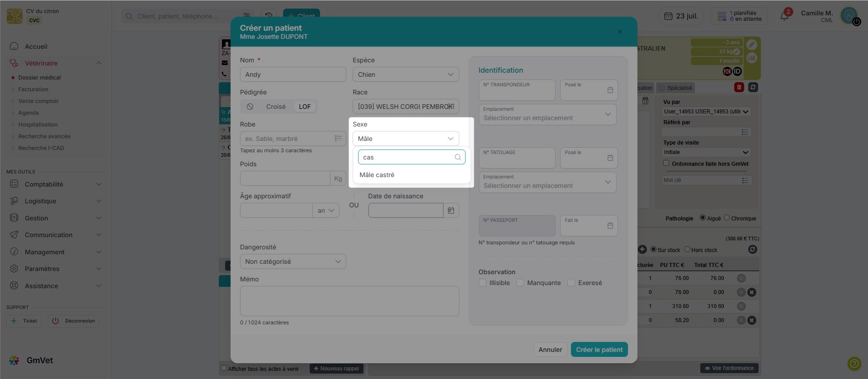
Task: Select 'Mâle castré' option
Action: point(377,175)
